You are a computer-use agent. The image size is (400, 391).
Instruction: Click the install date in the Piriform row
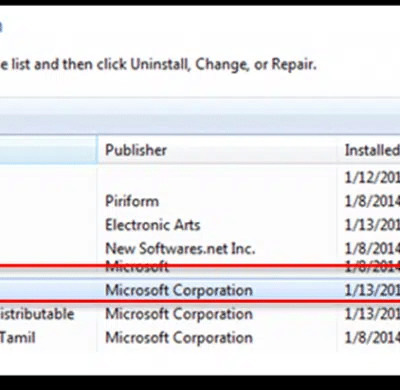tap(372, 201)
